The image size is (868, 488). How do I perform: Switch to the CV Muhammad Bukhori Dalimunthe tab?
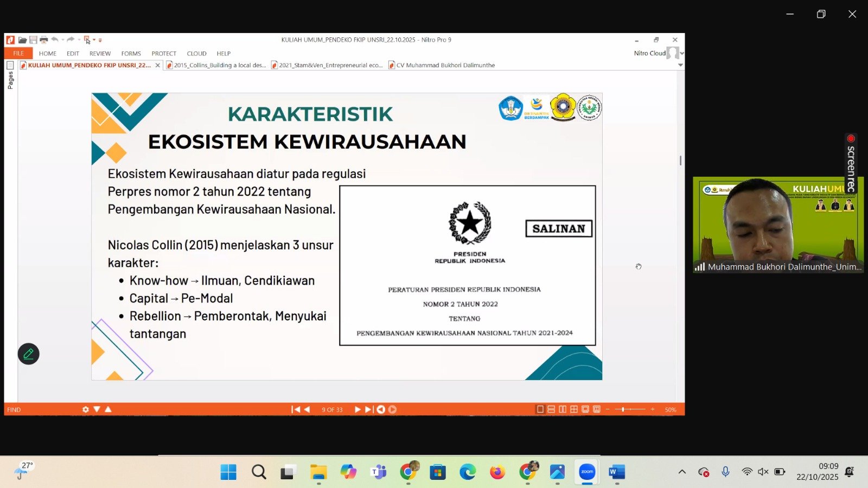pyautogui.click(x=445, y=65)
